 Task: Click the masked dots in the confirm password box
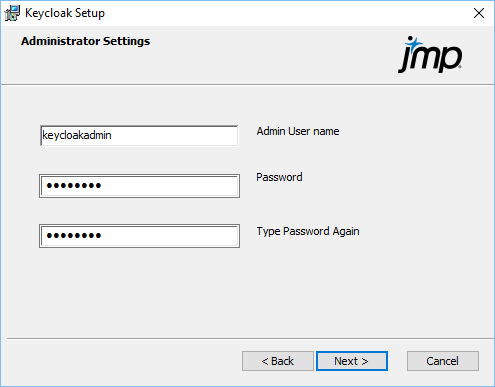coord(74,236)
